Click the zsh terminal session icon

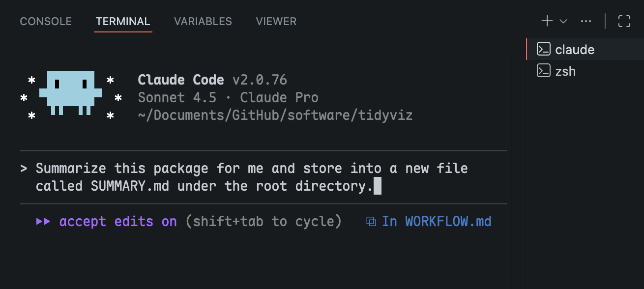click(543, 71)
